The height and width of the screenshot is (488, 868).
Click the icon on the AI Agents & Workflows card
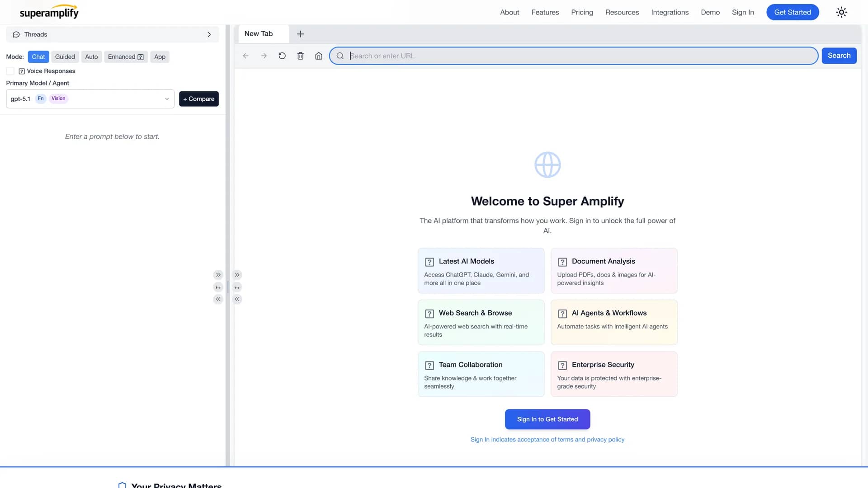point(562,314)
